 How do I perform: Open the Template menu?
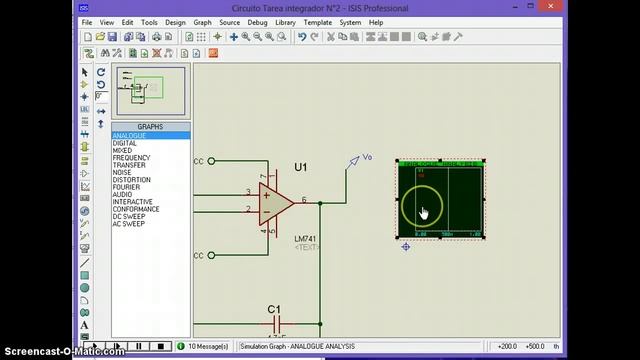[x=318, y=22]
